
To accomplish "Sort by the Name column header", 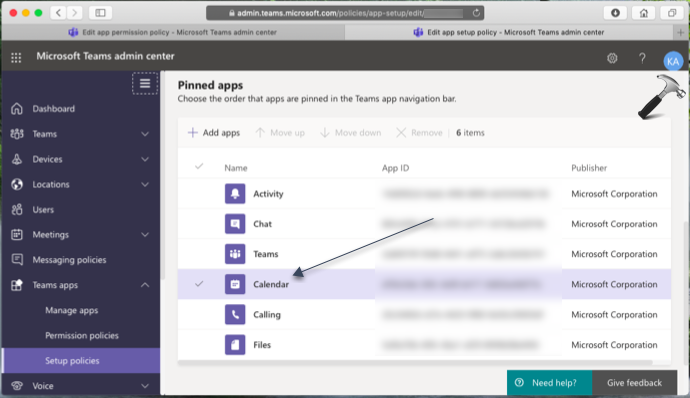I will click(x=236, y=168).
